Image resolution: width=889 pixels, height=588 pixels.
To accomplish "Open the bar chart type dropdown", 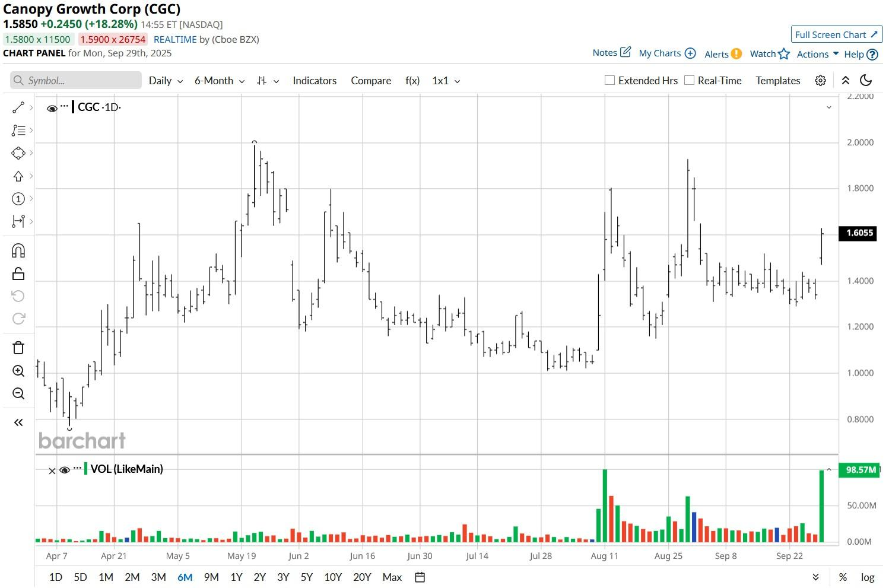I will (x=268, y=81).
